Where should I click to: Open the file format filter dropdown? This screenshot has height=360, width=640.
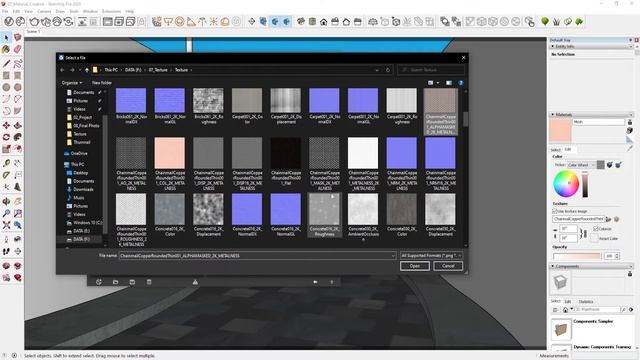point(431,256)
